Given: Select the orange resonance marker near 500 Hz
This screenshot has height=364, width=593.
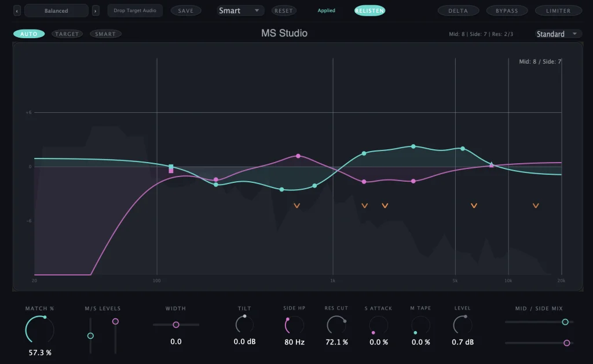Looking at the screenshot, I should click(296, 205).
